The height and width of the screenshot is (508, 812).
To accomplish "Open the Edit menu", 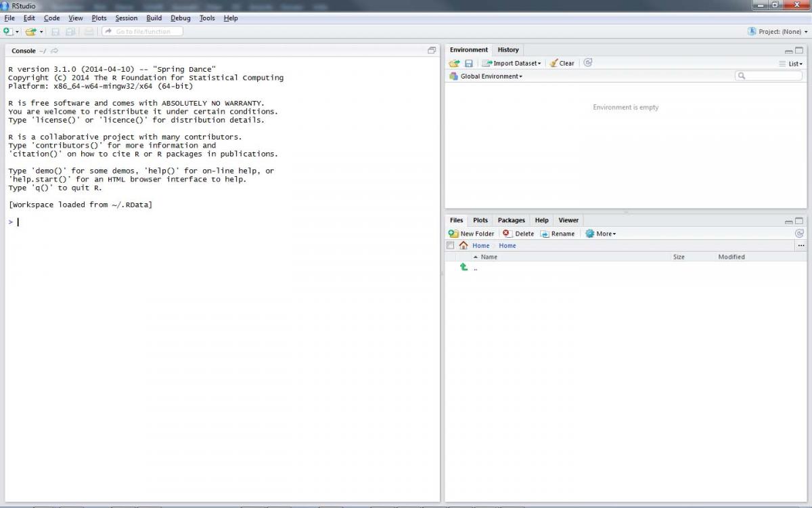I will pyautogui.click(x=29, y=18).
